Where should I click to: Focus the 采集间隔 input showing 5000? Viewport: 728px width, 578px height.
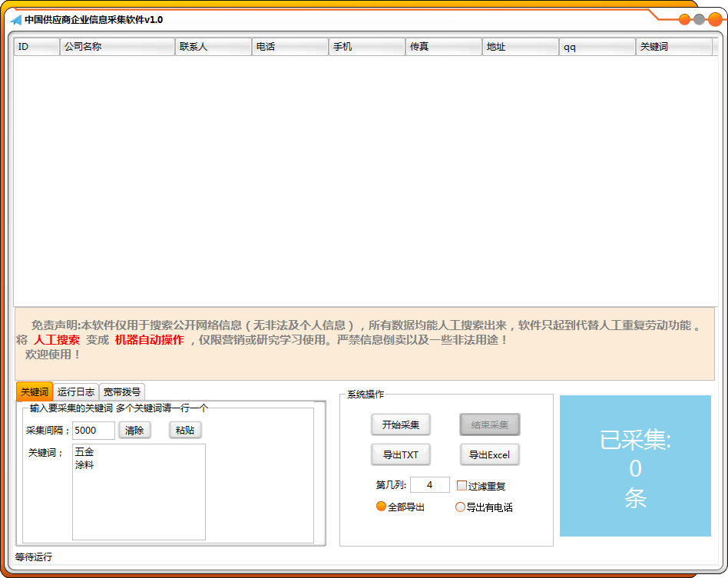(94, 431)
